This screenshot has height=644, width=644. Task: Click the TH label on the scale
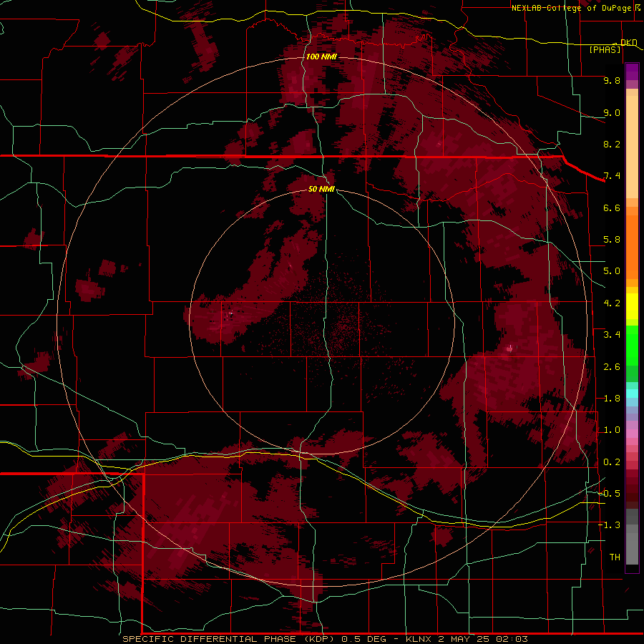click(x=615, y=557)
